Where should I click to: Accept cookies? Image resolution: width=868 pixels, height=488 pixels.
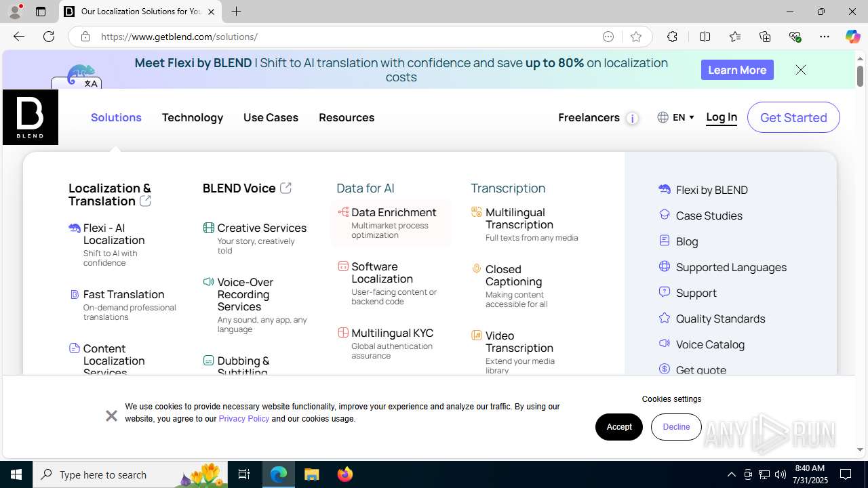pyautogui.click(x=619, y=426)
